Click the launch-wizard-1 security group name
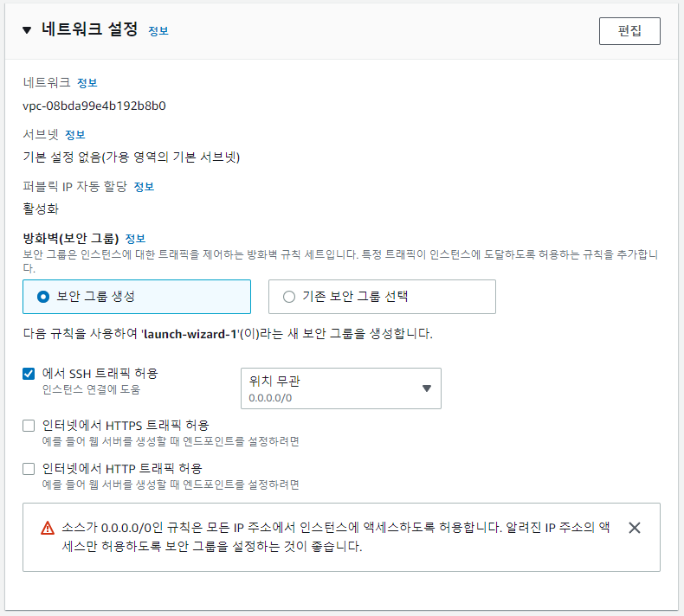Screen dimensions: 684x616 [x=190, y=334]
